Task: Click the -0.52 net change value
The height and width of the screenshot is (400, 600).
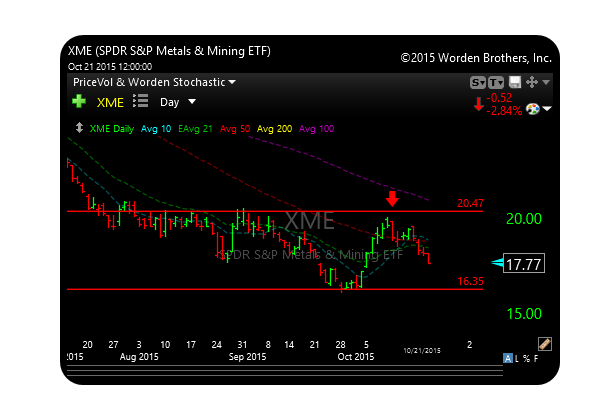Action: pyautogui.click(x=499, y=98)
